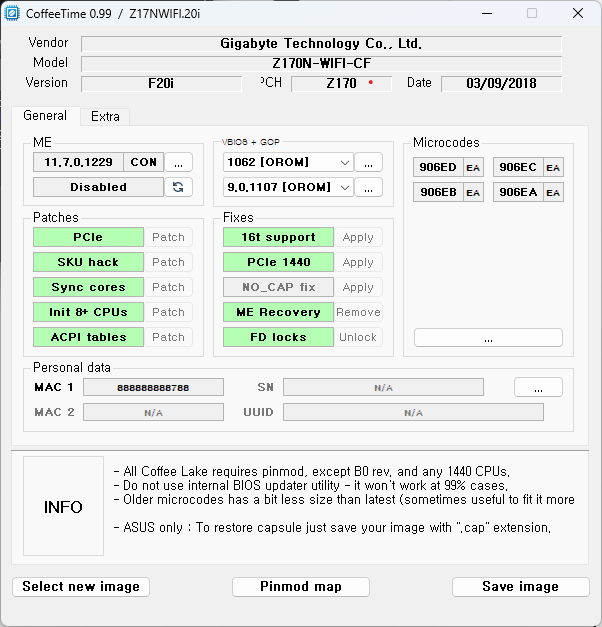Click the UUID field

tap(413, 412)
